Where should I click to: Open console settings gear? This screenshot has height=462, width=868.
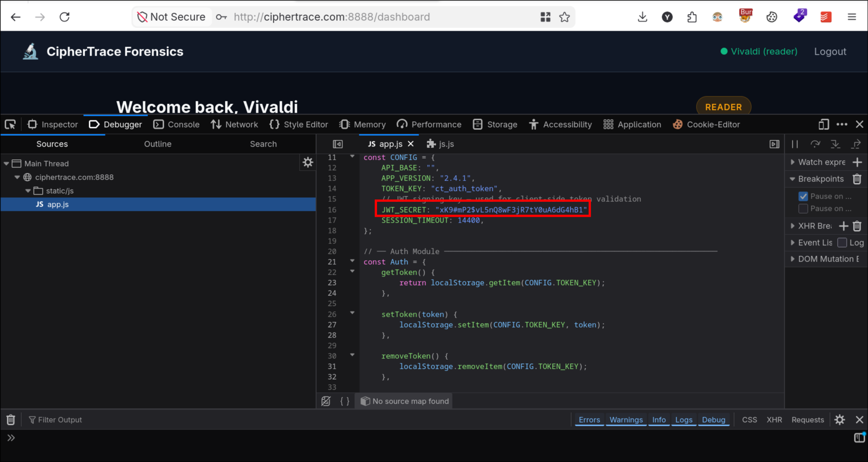pos(840,420)
